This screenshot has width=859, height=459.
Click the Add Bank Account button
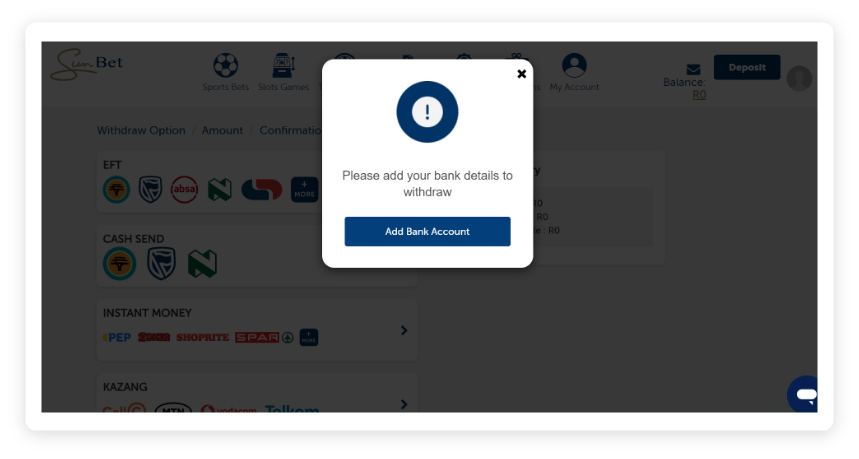pos(427,231)
